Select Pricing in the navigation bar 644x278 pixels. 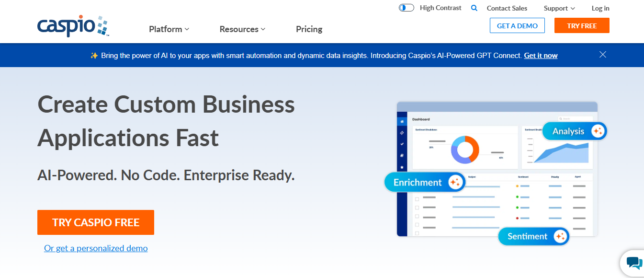[x=309, y=29]
